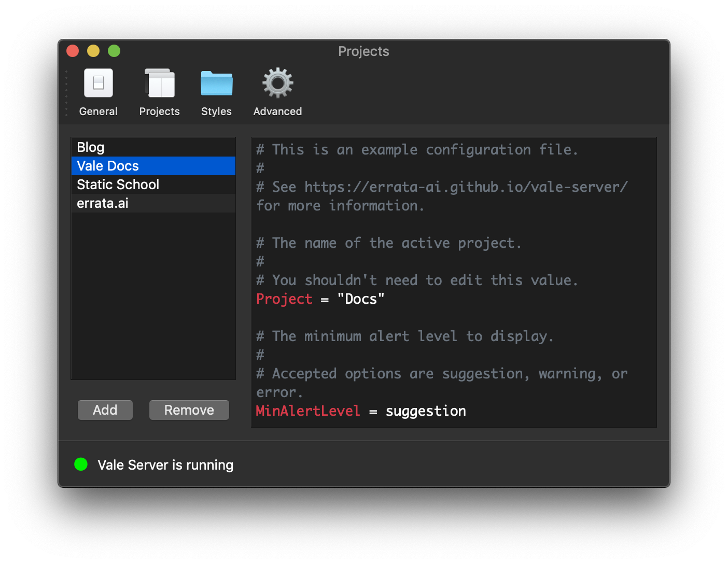
Task: Close the Projects window
Action: (x=73, y=51)
